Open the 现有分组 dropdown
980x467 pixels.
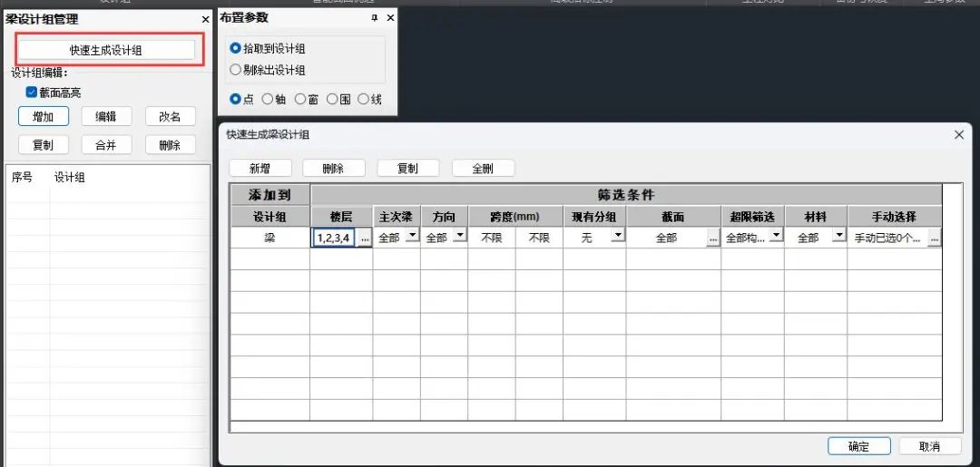618,235
